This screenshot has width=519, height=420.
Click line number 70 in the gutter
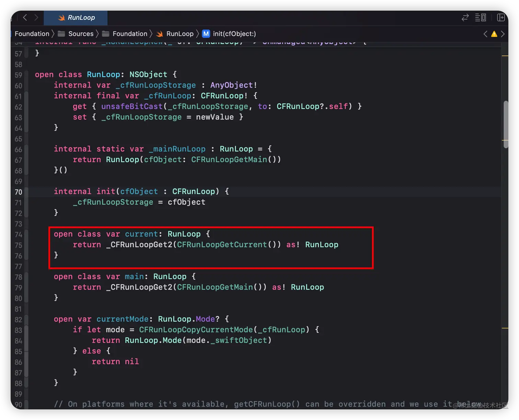18,192
